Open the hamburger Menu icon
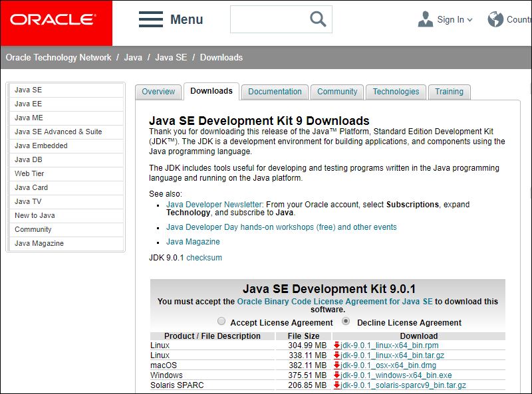 151,19
